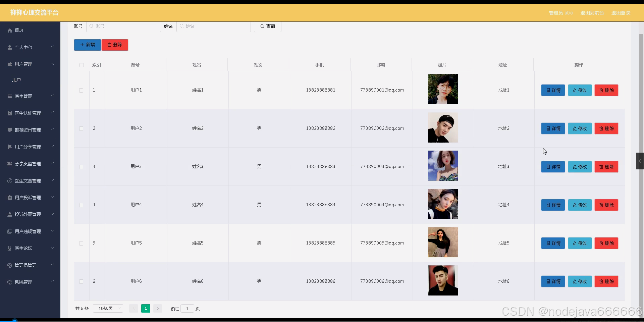The width and height of the screenshot is (644, 322).
Task: Go to next page arrow in pagination
Action: coord(158,309)
